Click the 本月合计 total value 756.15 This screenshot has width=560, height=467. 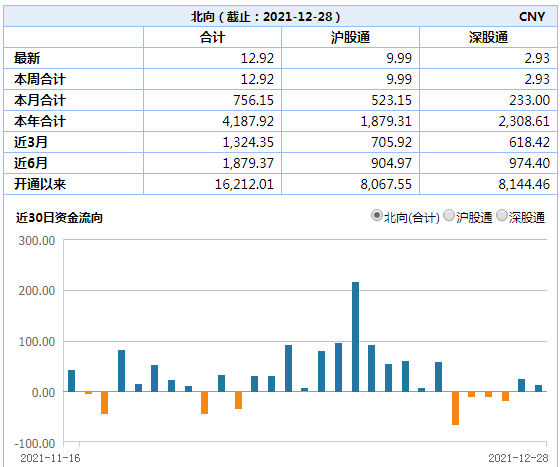253,100
